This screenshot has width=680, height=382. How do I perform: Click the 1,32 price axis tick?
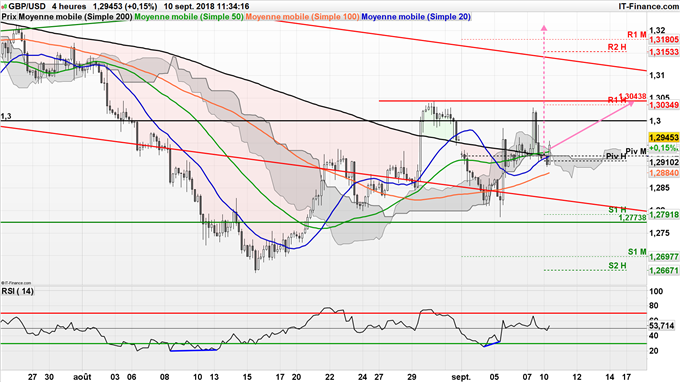coord(657,30)
